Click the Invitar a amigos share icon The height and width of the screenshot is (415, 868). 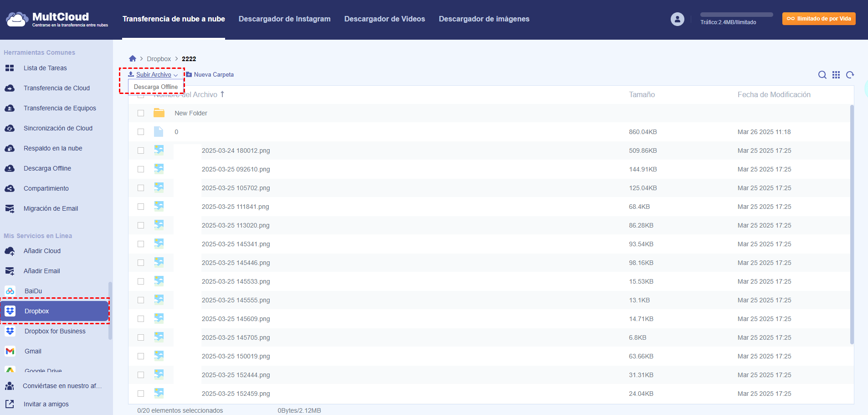[10, 404]
